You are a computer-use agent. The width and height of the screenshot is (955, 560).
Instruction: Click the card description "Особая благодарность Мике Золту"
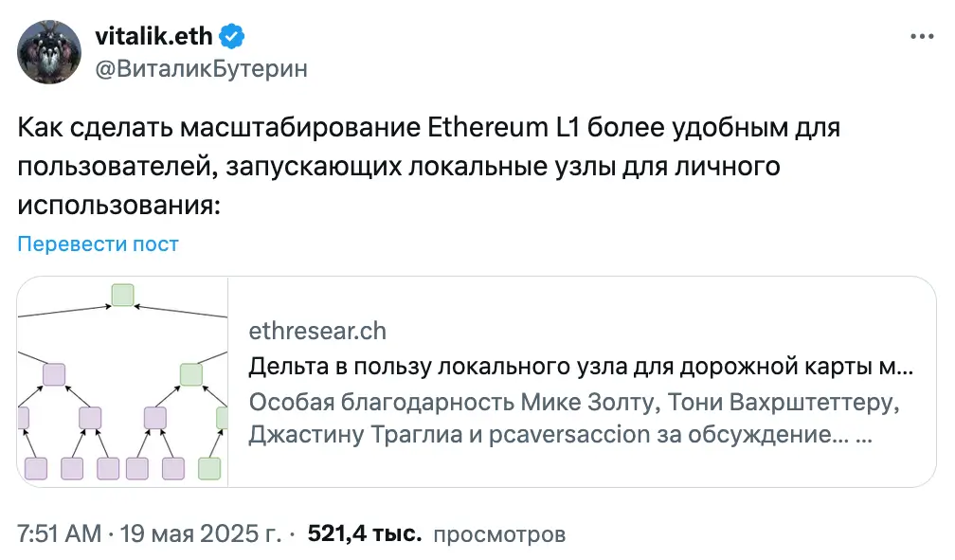[x=571, y=404]
